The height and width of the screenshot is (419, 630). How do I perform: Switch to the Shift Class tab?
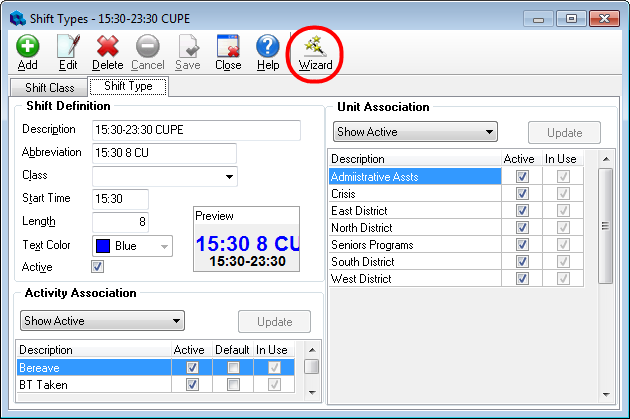[49, 88]
